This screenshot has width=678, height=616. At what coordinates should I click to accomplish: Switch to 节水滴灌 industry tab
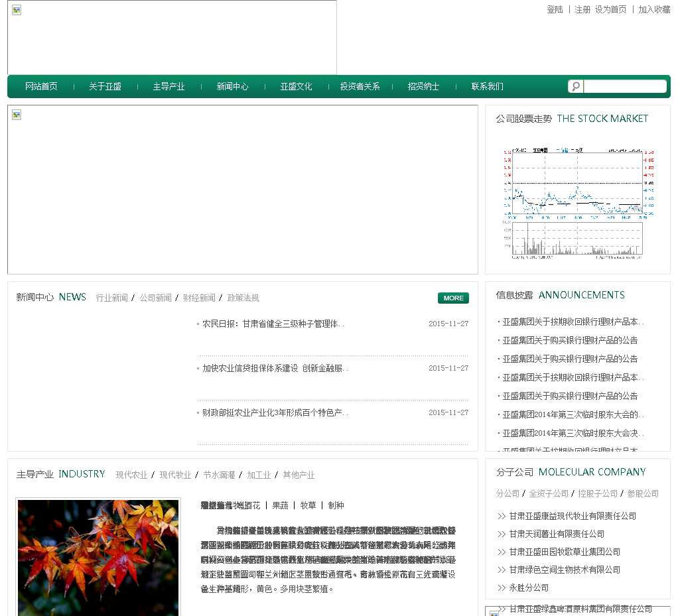(219, 475)
